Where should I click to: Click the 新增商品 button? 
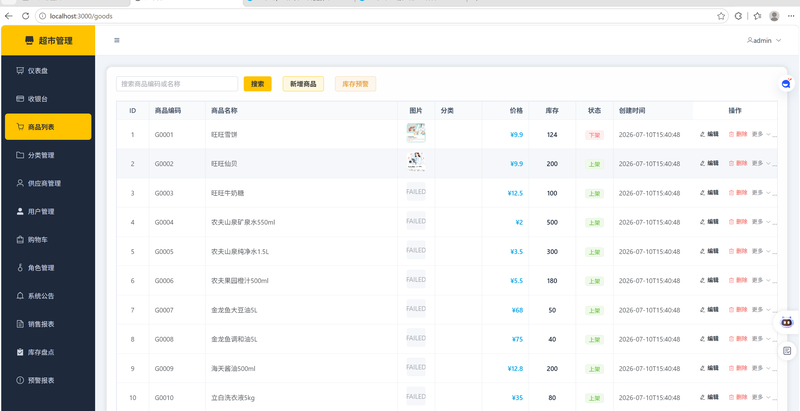[x=303, y=84]
